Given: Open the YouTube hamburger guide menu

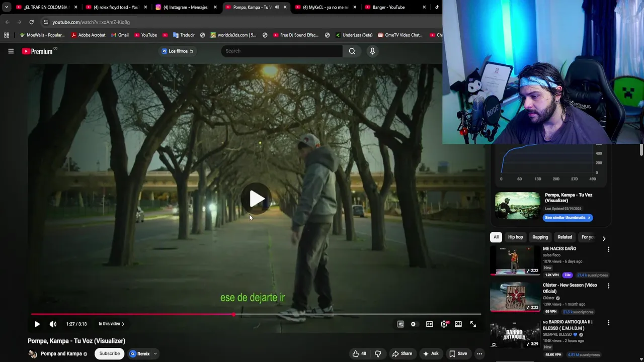Looking at the screenshot, I should point(11,51).
